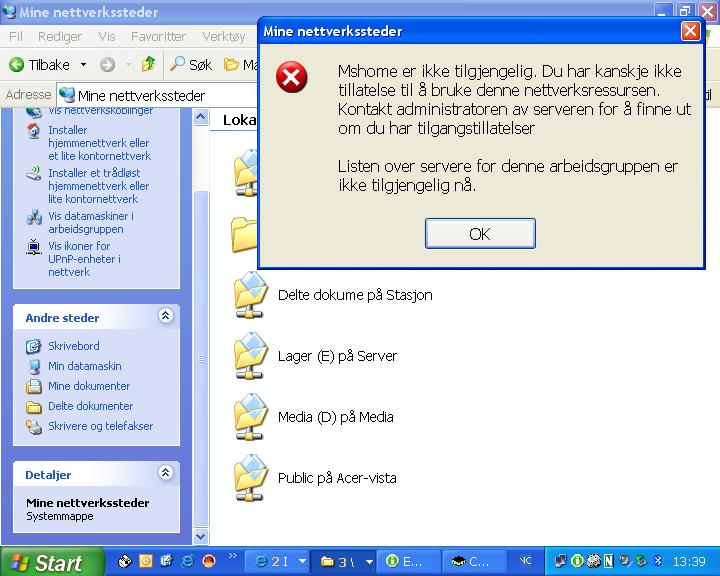Click the Mine dokumenter folder icon
Viewport: 720px width, 576px height.
34,386
